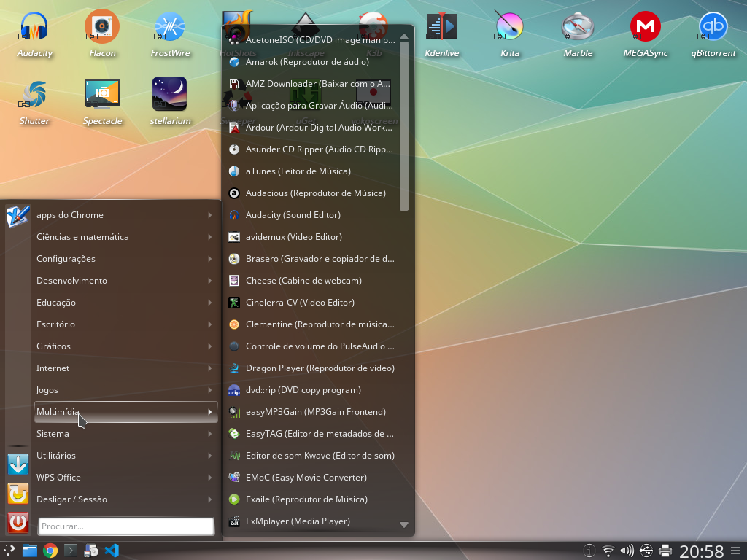Viewport: 747px width, 560px height.
Task: Launch Amarok audio player from the submenu
Action: tap(312, 62)
